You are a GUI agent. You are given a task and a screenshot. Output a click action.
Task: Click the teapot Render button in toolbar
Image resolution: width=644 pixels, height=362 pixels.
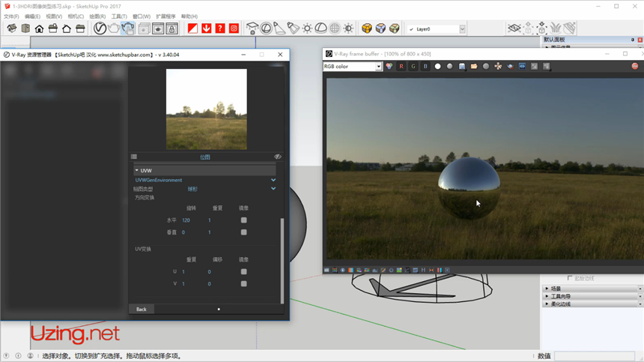click(x=114, y=28)
